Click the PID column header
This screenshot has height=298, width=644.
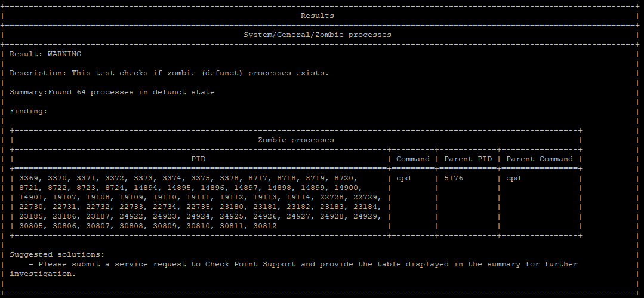click(198, 159)
